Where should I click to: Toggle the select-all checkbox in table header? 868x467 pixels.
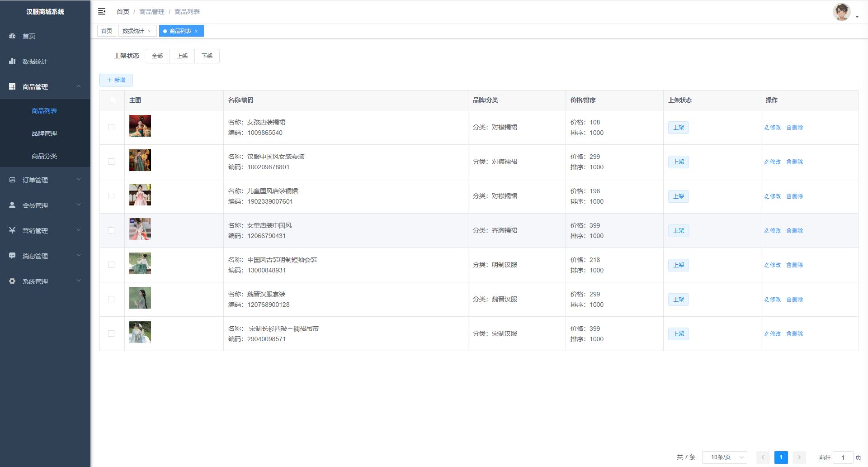tap(112, 100)
